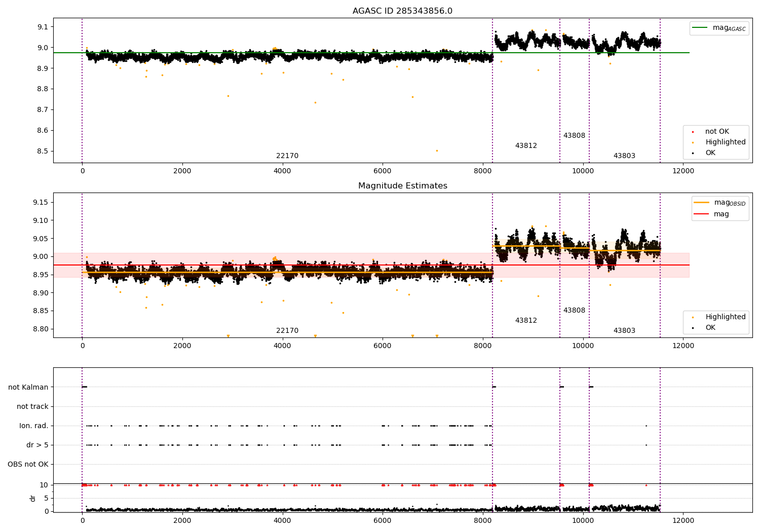Click obsid label '43803' in Magnitude Estimates plot

tap(624, 331)
